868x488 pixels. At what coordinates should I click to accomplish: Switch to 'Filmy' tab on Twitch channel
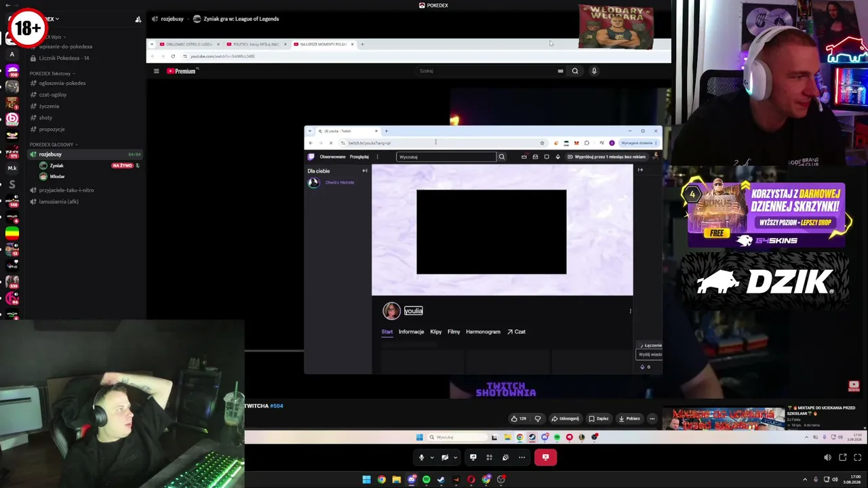[454, 331]
